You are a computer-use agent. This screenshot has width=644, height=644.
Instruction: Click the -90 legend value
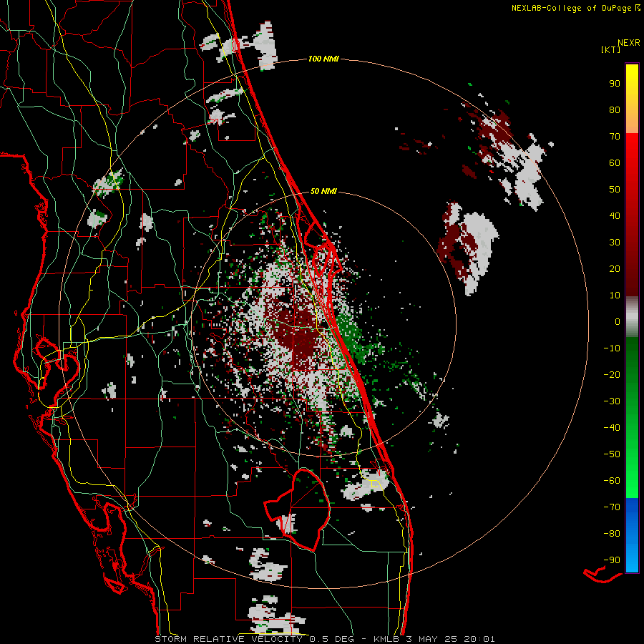(612, 560)
